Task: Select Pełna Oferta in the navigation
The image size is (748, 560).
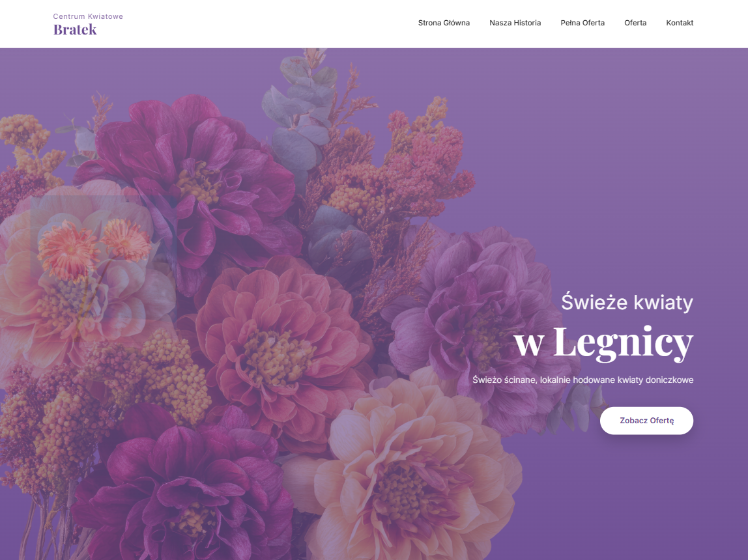Action: pos(583,23)
